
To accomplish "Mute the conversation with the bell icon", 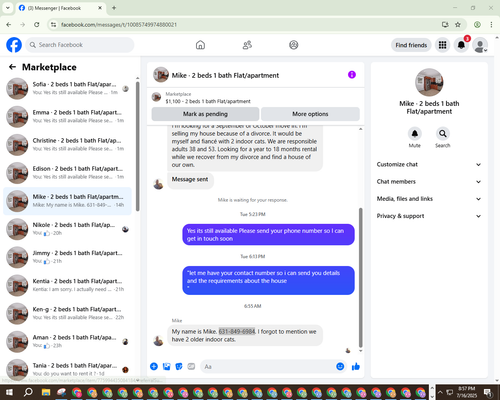I will coord(415,134).
